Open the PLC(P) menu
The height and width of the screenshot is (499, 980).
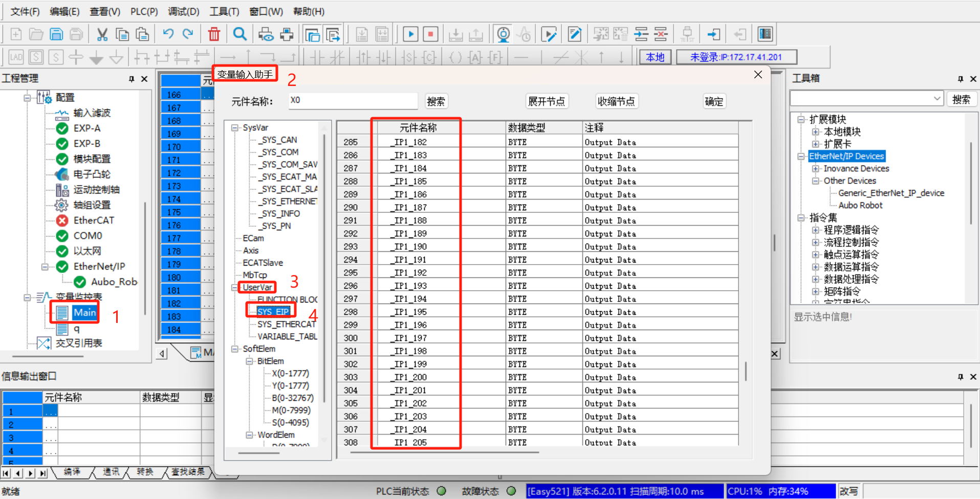coord(144,11)
